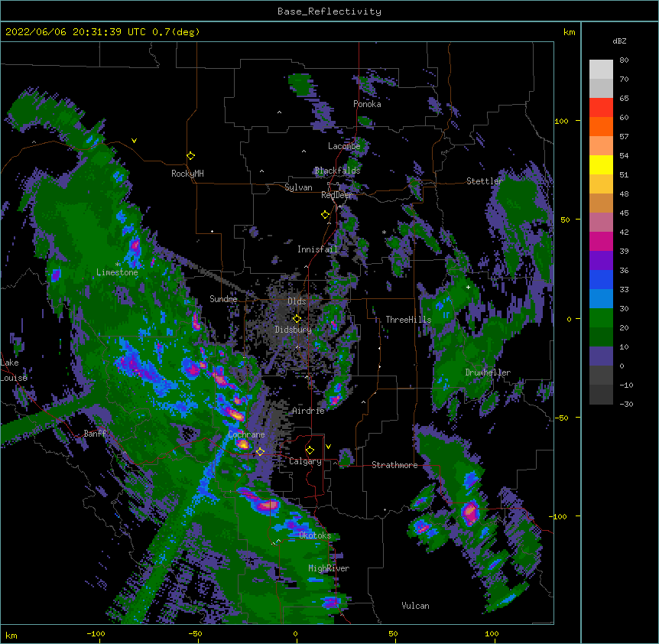Click the HighRiver town label
The image size is (659, 644).
point(329,568)
